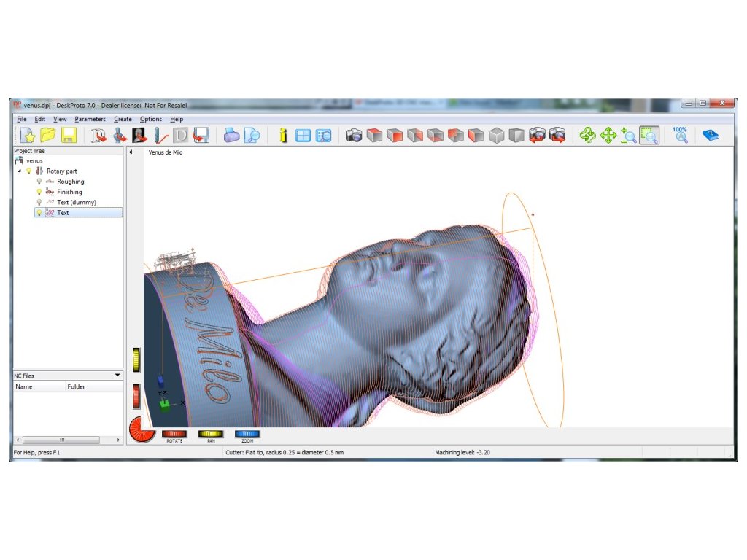
Task: Click the NC Files scrollbar right arrow
Action: (x=119, y=440)
